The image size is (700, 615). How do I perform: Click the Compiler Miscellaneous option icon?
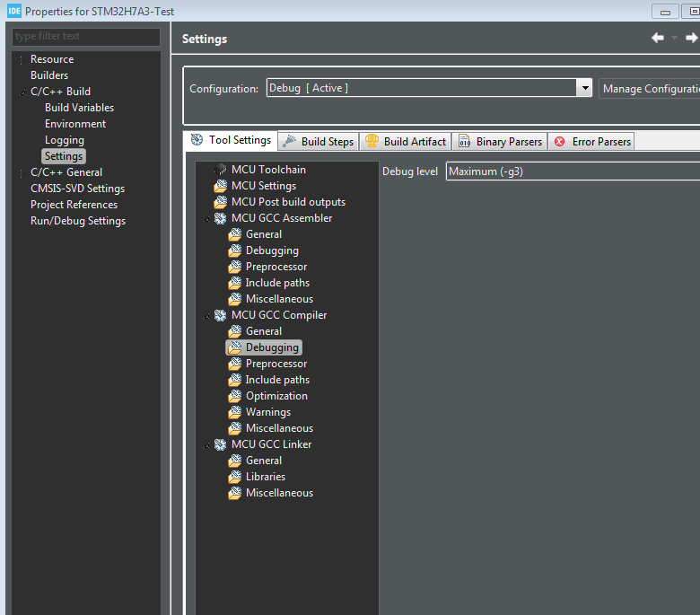click(235, 428)
